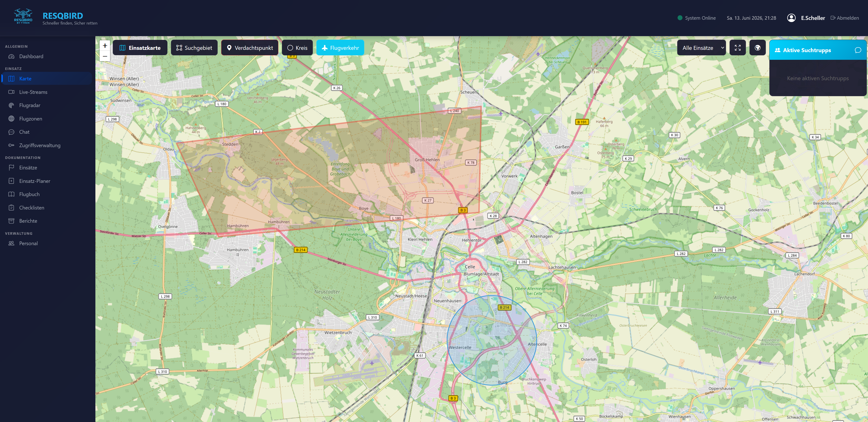Click the Aktive Suchtrupps panel header
Viewport: 868px width, 422px height.
(x=818, y=50)
